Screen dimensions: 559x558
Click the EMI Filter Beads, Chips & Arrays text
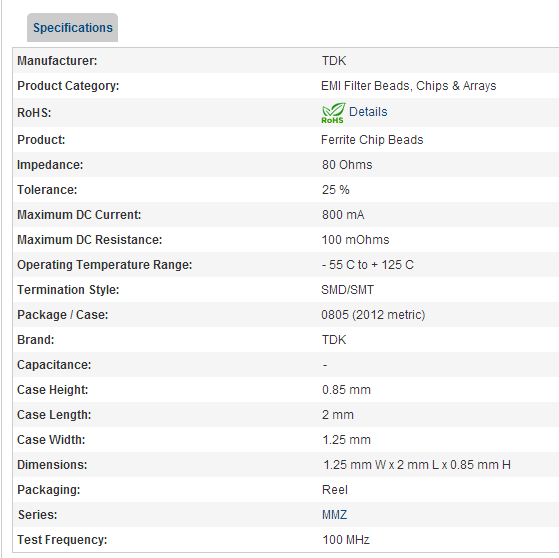[409, 86]
